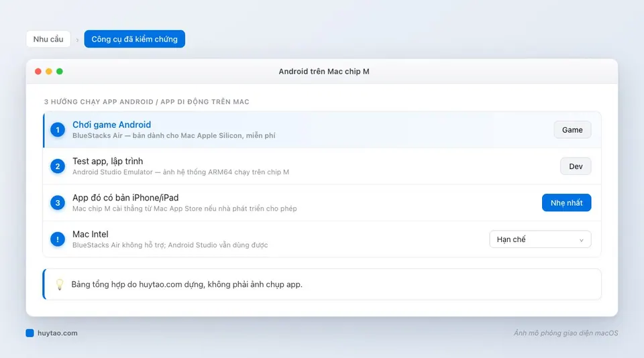This screenshot has height=358, width=644.
Task: Open the Công cụ đã kiểm chứng tab
Action: [x=134, y=39]
